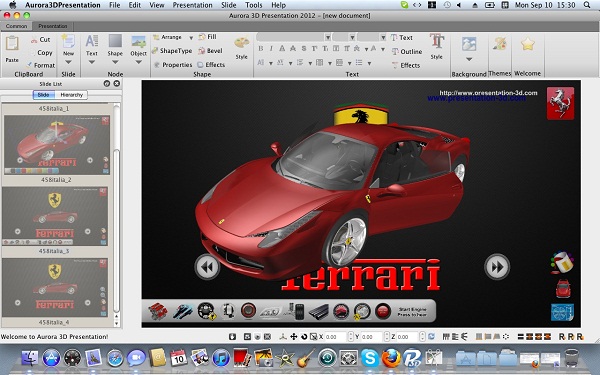
Task: Click the red Start Engine button on slide
Action: [382, 311]
